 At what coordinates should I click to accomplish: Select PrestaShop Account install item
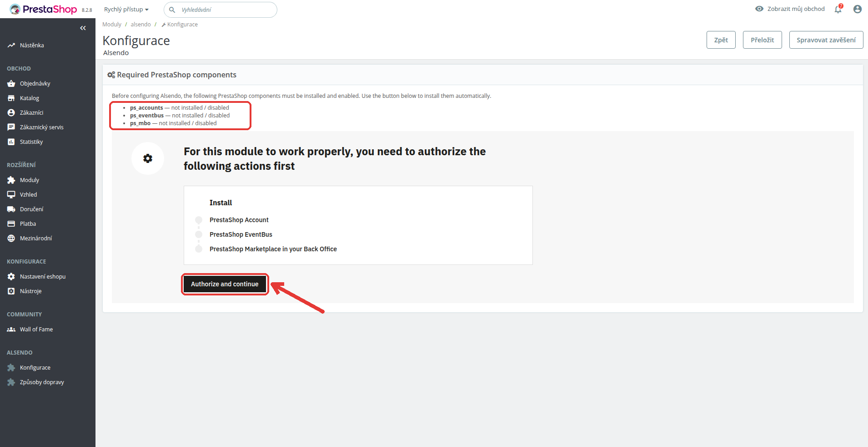(239, 220)
